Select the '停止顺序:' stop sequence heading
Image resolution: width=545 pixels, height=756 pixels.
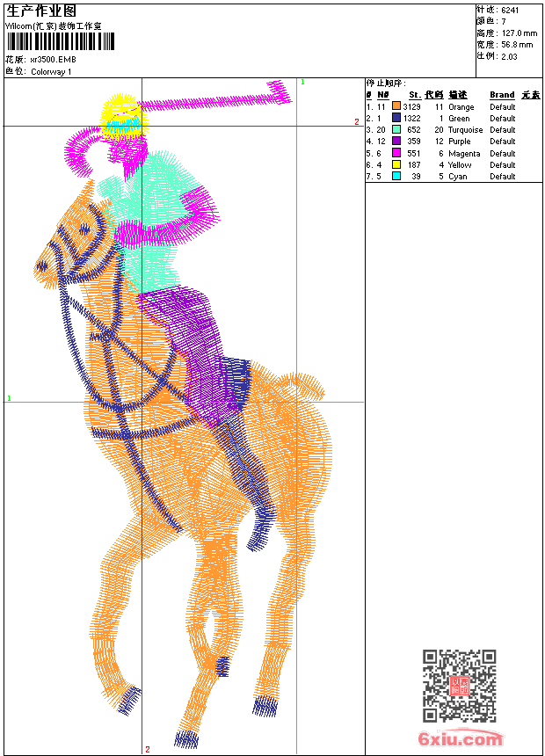point(386,84)
